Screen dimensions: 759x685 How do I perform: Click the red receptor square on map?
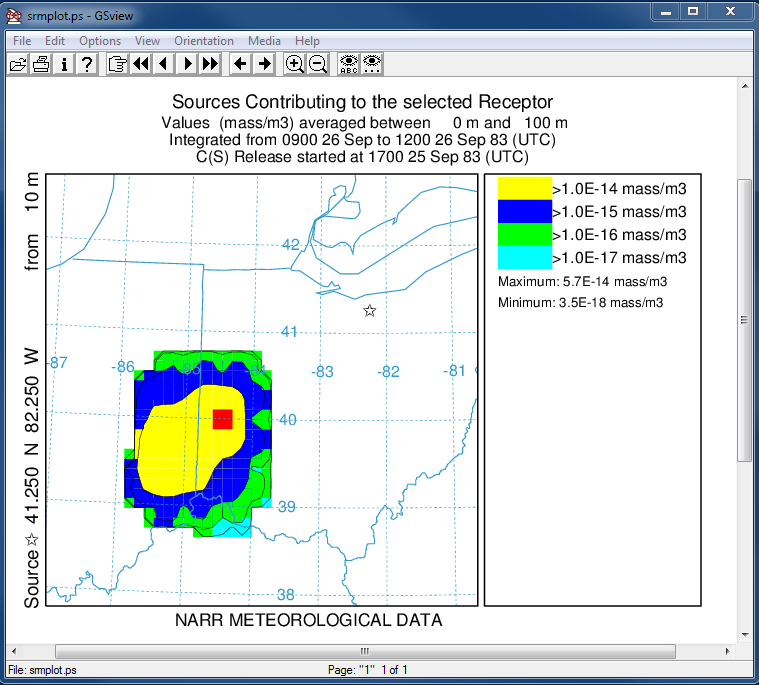click(x=222, y=418)
